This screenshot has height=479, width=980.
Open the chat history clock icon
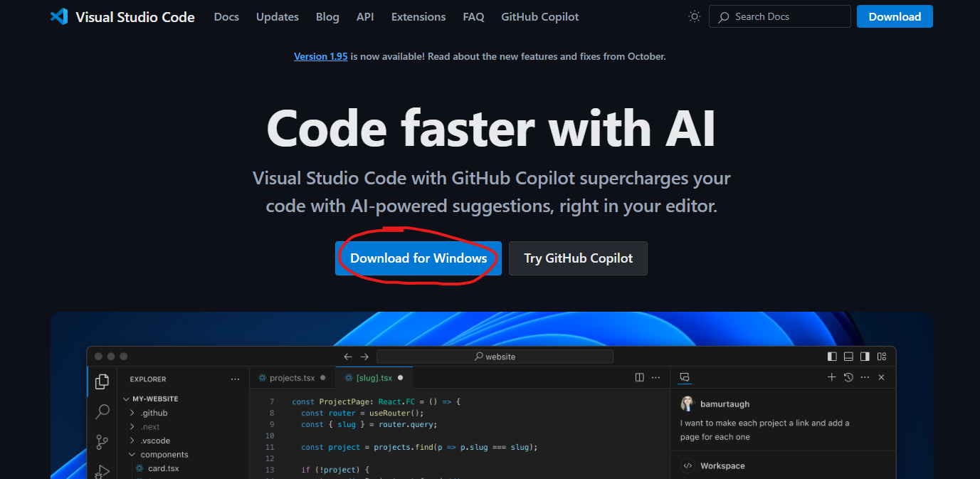[848, 377]
